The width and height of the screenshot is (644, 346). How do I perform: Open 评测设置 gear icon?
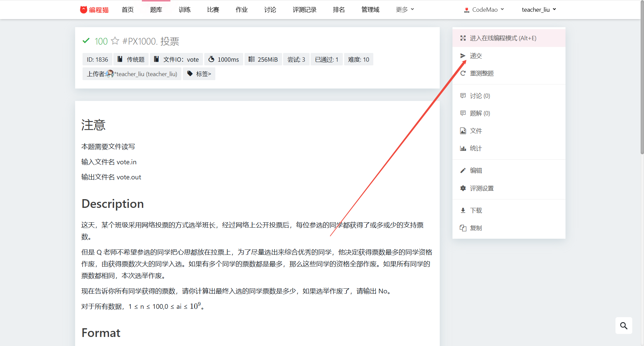coord(463,188)
